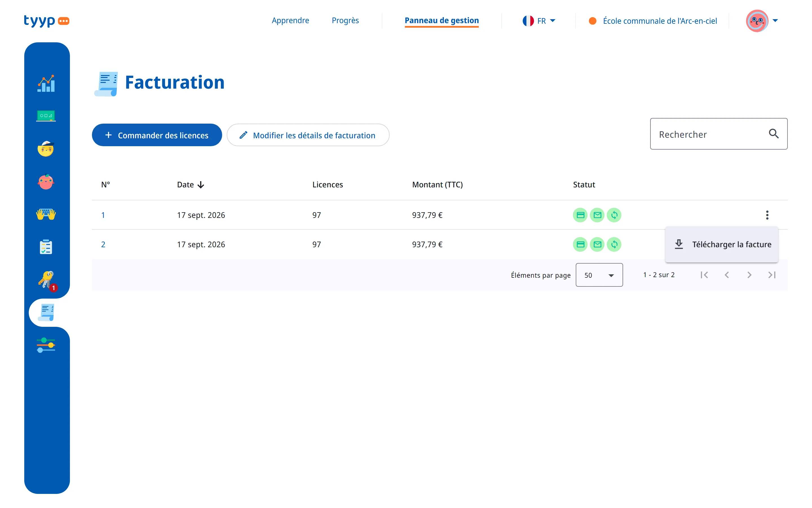Open the three-dot menu for invoice 1

[767, 215]
